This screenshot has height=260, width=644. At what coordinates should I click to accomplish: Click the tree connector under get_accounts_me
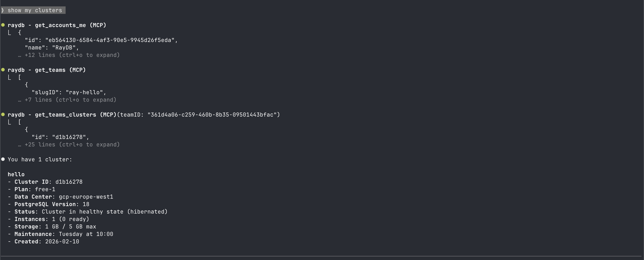point(10,33)
